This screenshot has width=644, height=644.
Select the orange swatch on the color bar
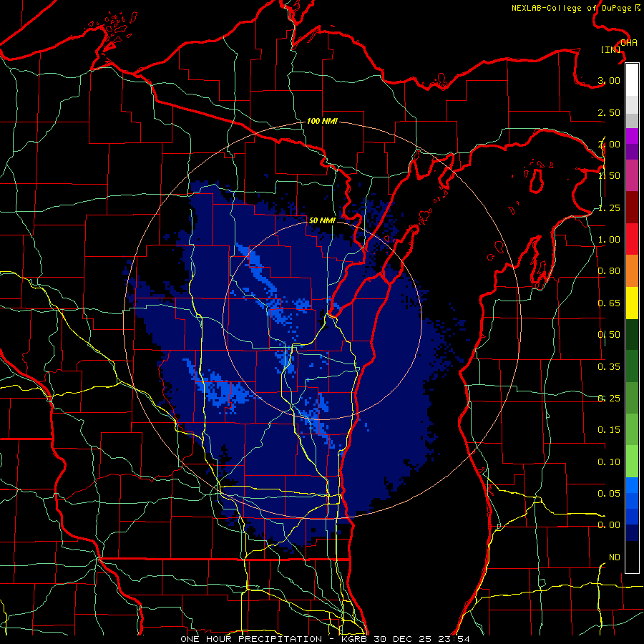632,271
